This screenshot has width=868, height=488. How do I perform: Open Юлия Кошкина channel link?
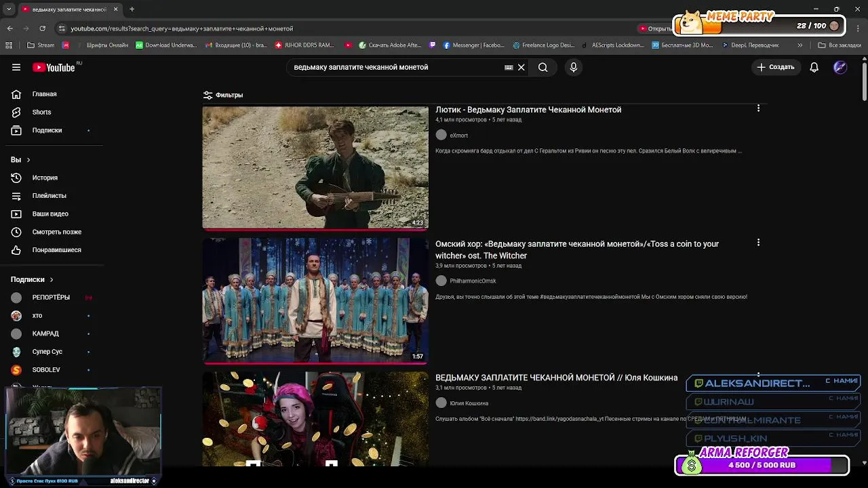(x=469, y=403)
